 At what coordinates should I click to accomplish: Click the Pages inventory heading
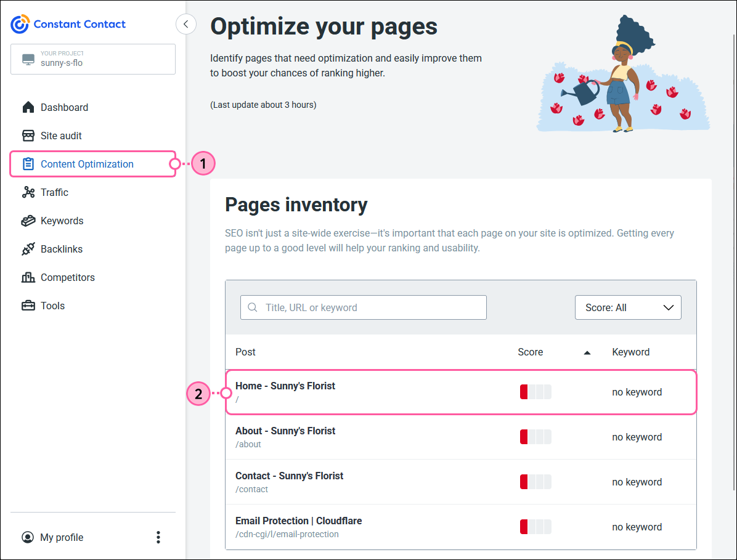[x=296, y=205]
